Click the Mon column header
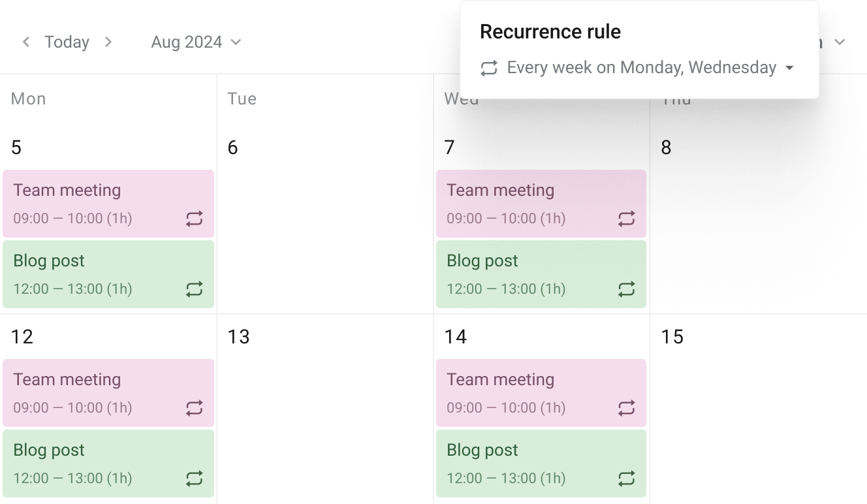This screenshot has width=867, height=504. [x=28, y=99]
